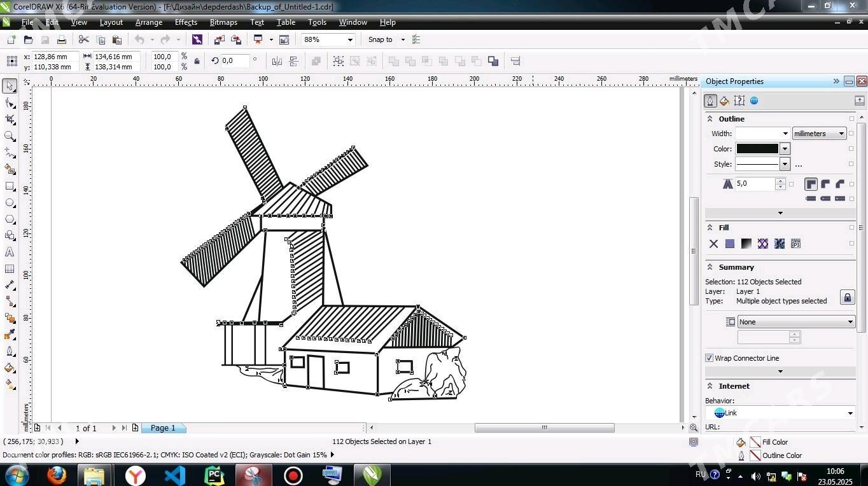Click the Fill Color indicator in status bar
Screen dimensions: 868x486
coord(755,442)
